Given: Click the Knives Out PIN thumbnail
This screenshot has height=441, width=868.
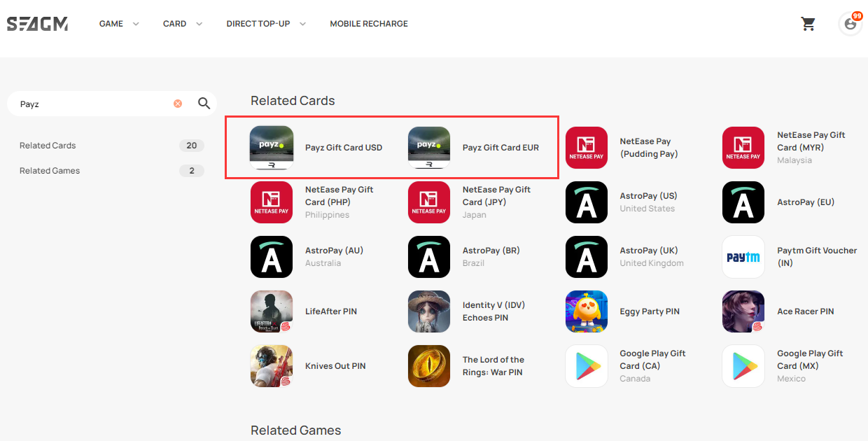Looking at the screenshot, I should (272, 366).
